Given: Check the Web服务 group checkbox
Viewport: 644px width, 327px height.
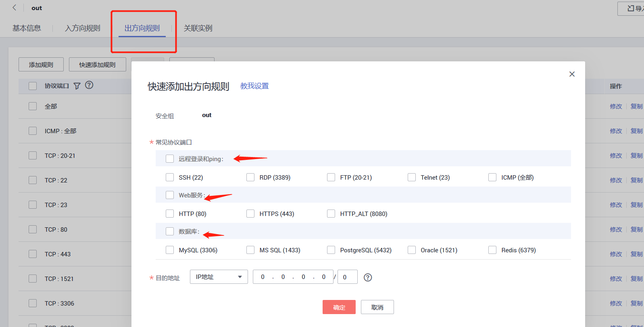Looking at the screenshot, I should point(170,195).
